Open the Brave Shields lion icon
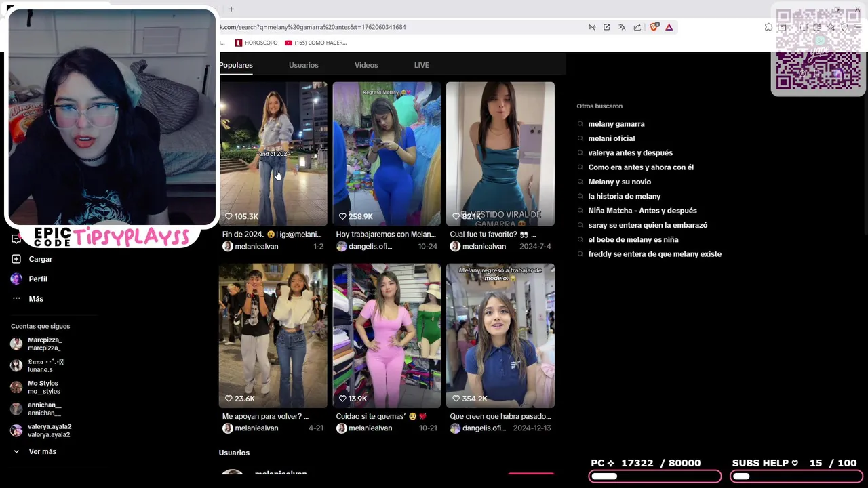 point(654,27)
